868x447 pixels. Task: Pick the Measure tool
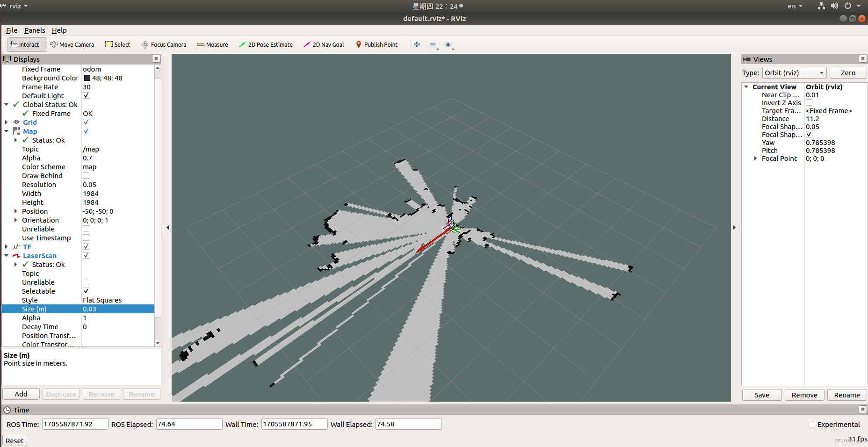pos(213,44)
